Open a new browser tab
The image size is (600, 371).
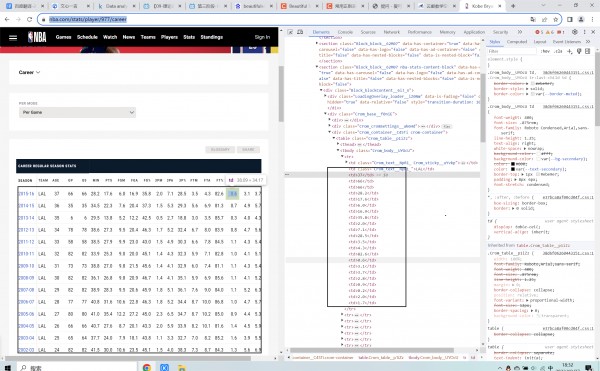(x=513, y=6)
